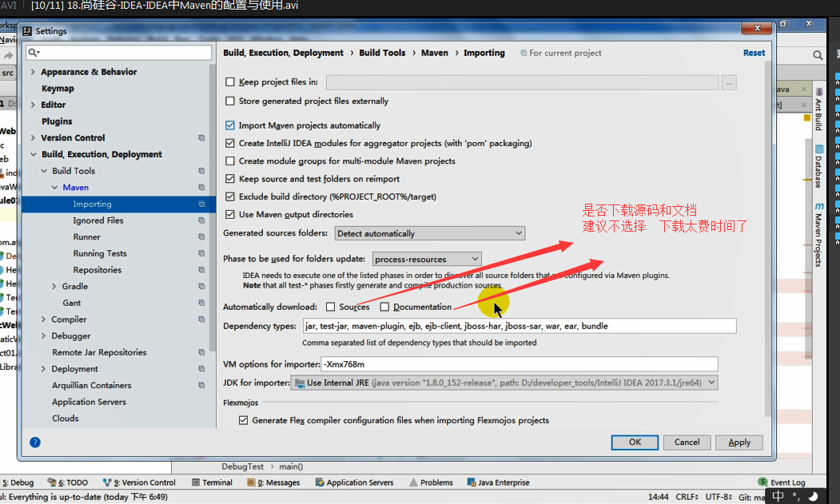Select Gant under Build Tools
The width and height of the screenshot is (840, 504).
tap(72, 304)
